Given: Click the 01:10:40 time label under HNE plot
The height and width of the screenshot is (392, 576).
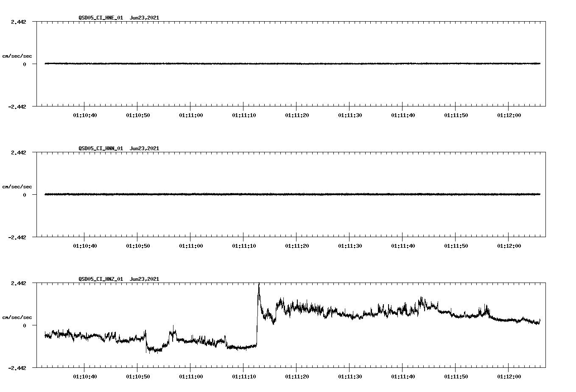Looking at the screenshot, I should [85, 115].
